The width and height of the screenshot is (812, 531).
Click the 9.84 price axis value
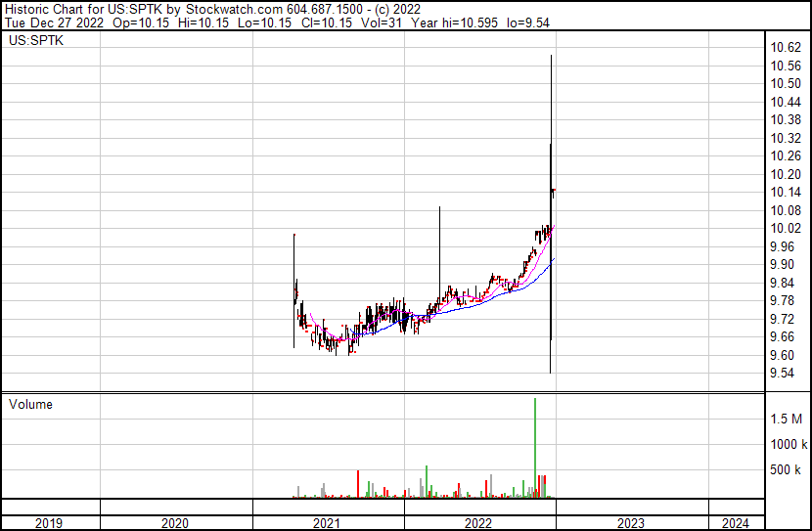click(782, 283)
